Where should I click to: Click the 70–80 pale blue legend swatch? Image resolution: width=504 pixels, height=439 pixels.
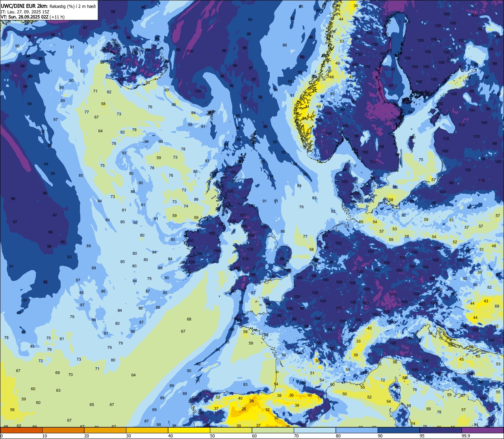pyautogui.click(x=315, y=430)
